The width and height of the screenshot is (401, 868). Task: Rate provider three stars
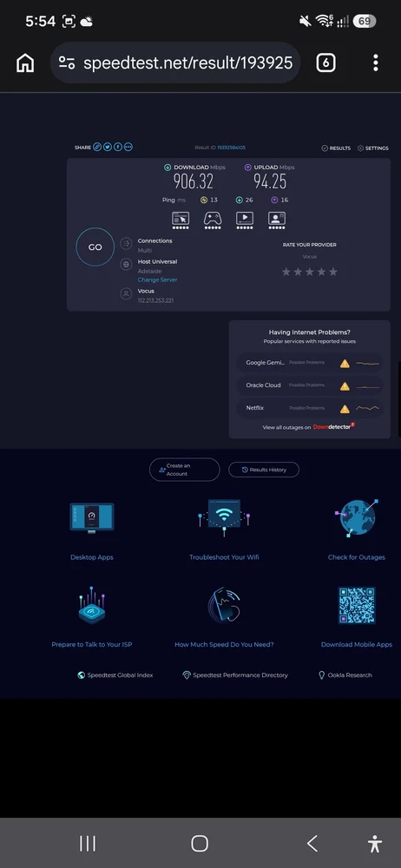coord(310,272)
